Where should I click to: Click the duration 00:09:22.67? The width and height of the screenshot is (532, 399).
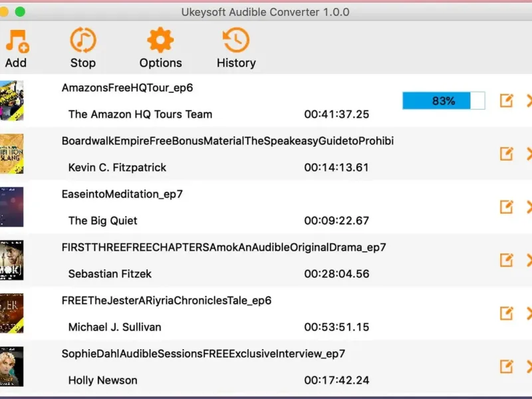(x=336, y=221)
